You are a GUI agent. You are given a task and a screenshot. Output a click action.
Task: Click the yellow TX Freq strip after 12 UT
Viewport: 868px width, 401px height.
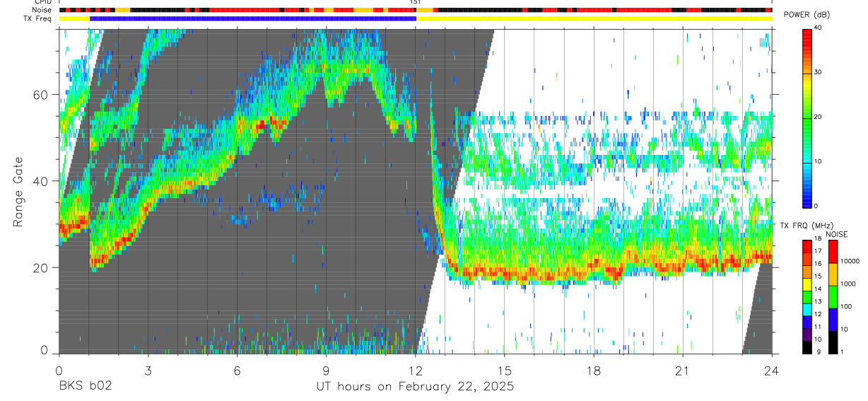click(x=594, y=18)
